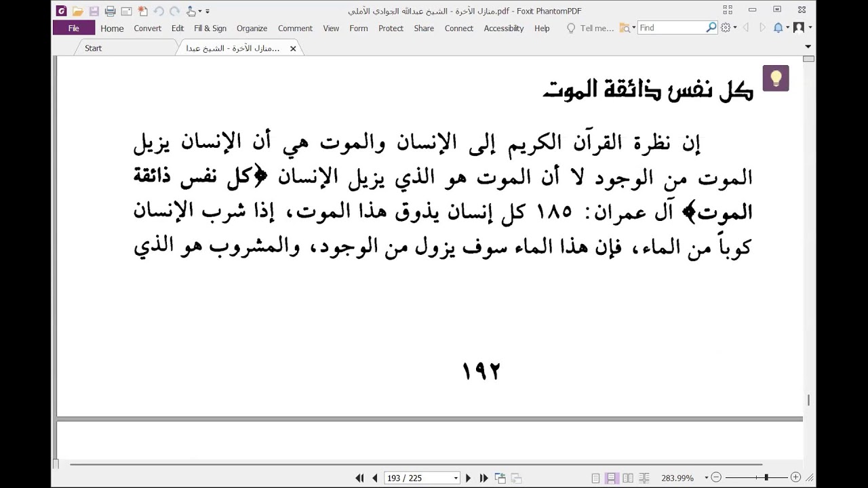868x488 pixels.
Task: Open the user account avatar icon
Action: coord(799,28)
